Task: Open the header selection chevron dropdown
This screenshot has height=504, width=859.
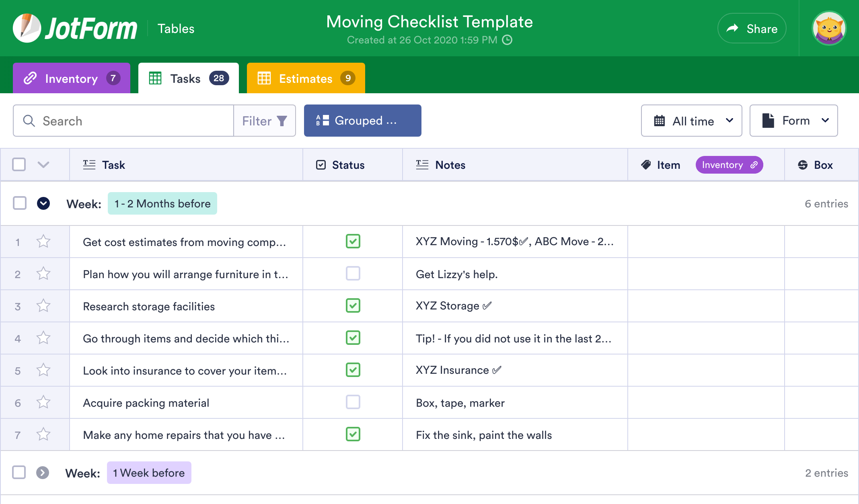Action: click(43, 165)
